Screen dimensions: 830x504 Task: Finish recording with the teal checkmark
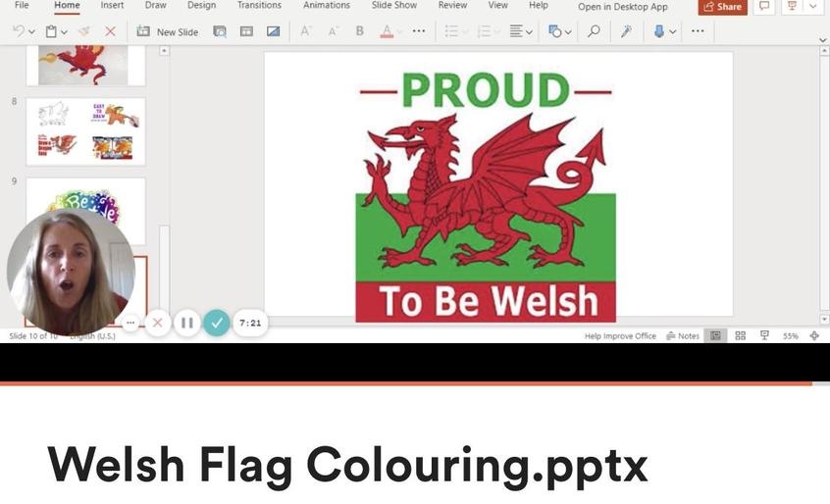point(217,323)
